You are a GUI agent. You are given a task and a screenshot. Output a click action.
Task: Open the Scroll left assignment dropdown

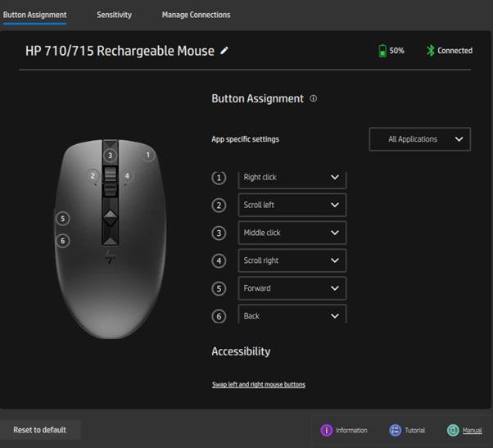click(292, 205)
